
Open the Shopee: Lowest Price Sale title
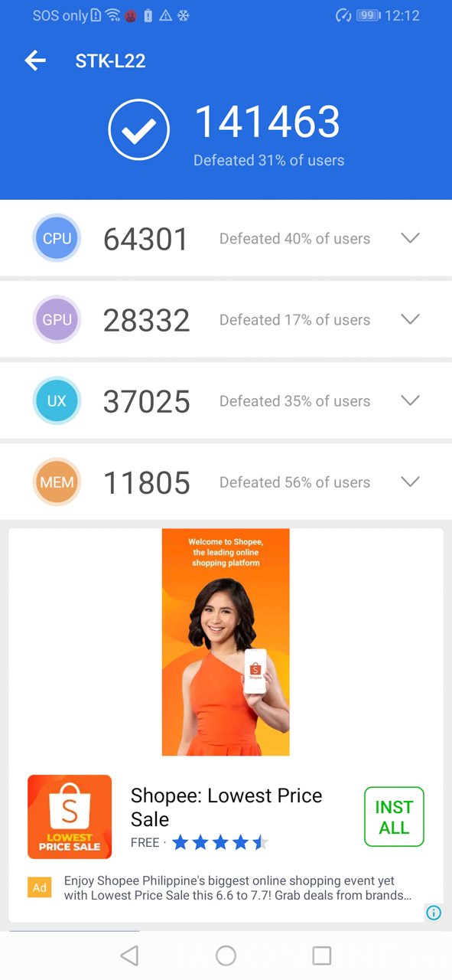point(226,807)
